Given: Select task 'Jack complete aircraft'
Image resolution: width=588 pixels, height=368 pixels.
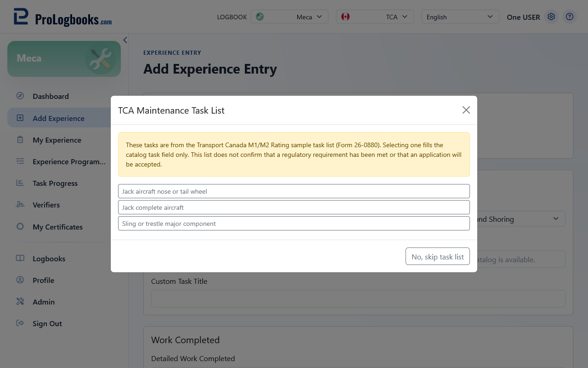Looking at the screenshot, I should click(x=294, y=207).
